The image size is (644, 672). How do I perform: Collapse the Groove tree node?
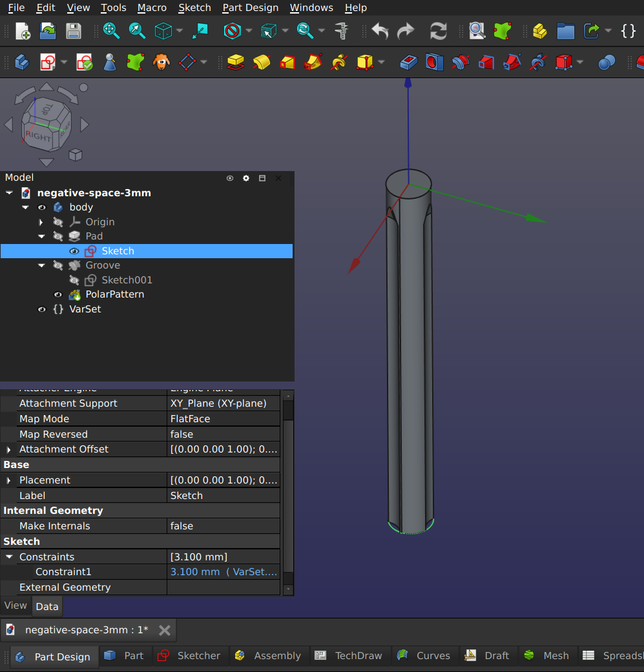41,265
